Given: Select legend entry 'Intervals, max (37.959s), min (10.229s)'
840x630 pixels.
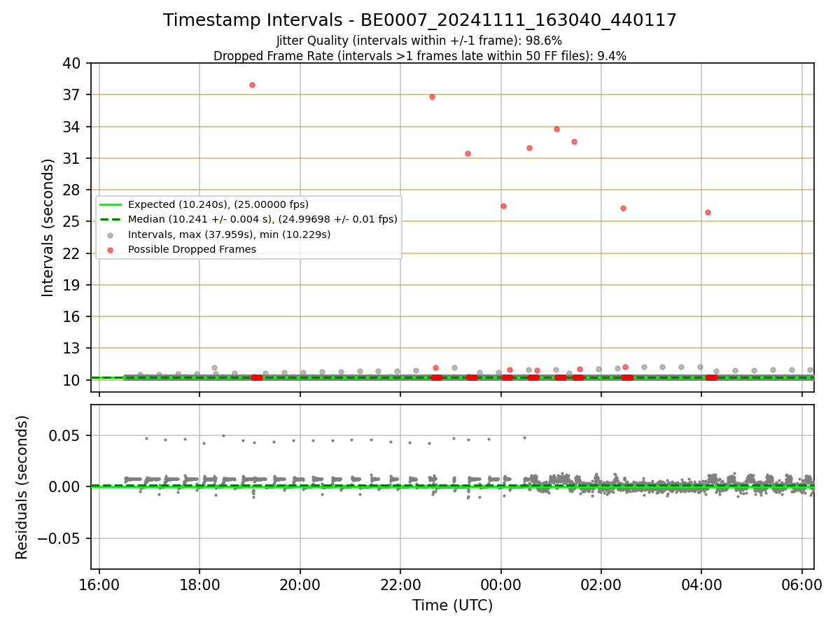Looking at the screenshot, I should pos(229,234).
